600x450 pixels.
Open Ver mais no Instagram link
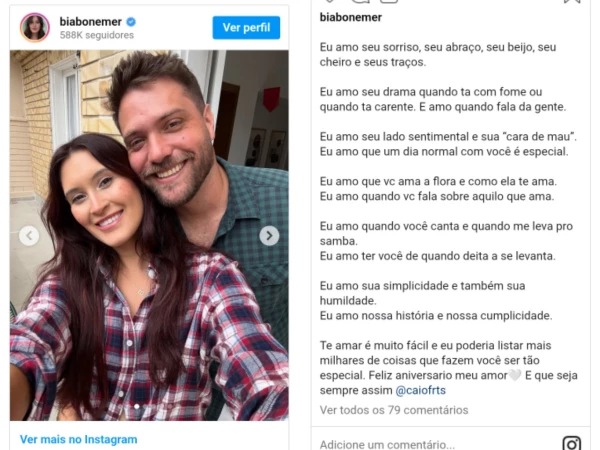[78, 439]
